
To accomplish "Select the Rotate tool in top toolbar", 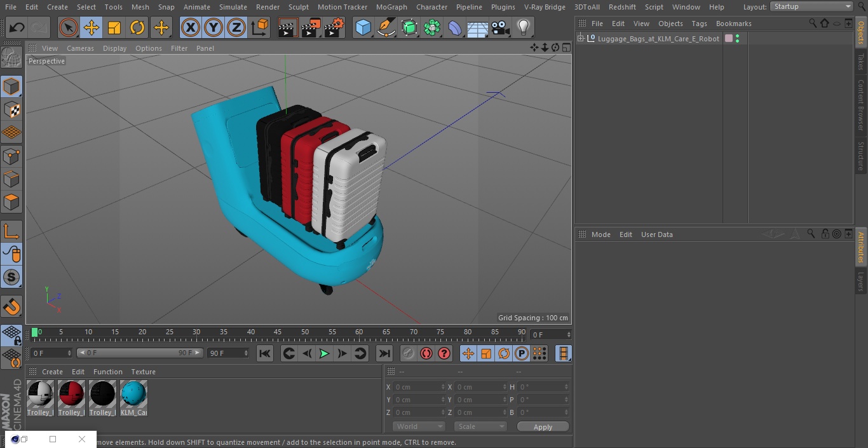I will (x=137, y=27).
